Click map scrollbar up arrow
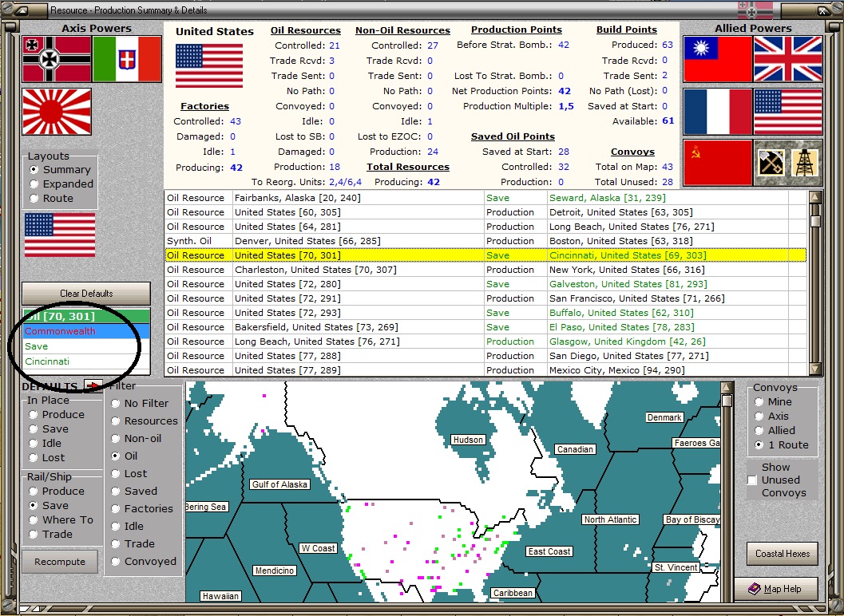The width and height of the screenshot is (844, 616). click(x=727, y=387)
